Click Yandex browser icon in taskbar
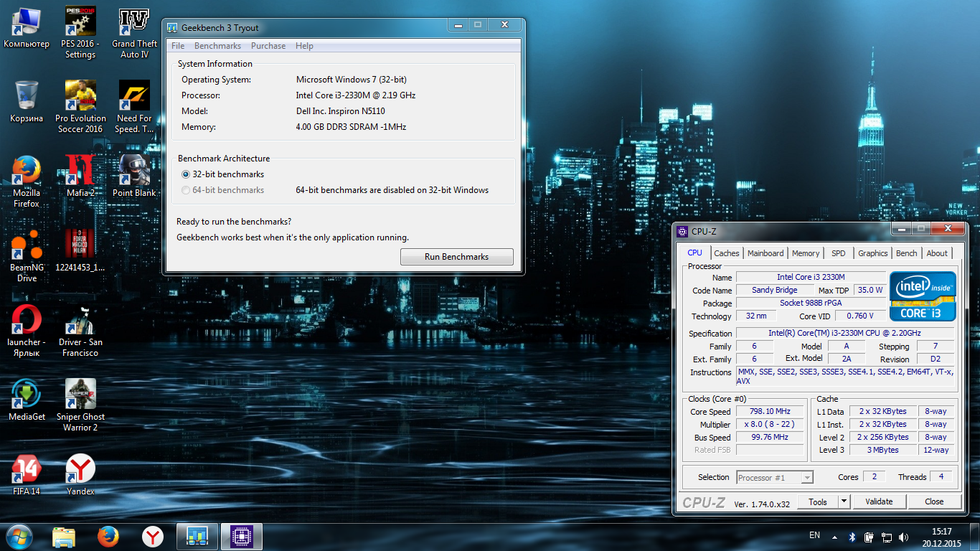Screen dimensions: 980x551 [152, 537]
